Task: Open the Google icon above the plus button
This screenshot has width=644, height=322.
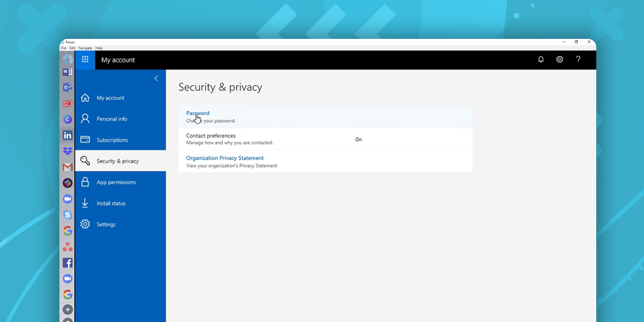Action: point(67,294)
